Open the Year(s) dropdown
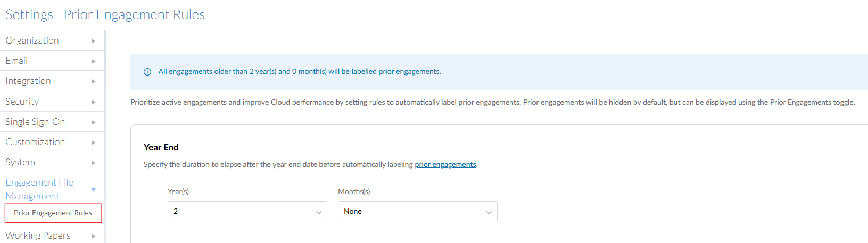868x243 pixels. [247, 212]
